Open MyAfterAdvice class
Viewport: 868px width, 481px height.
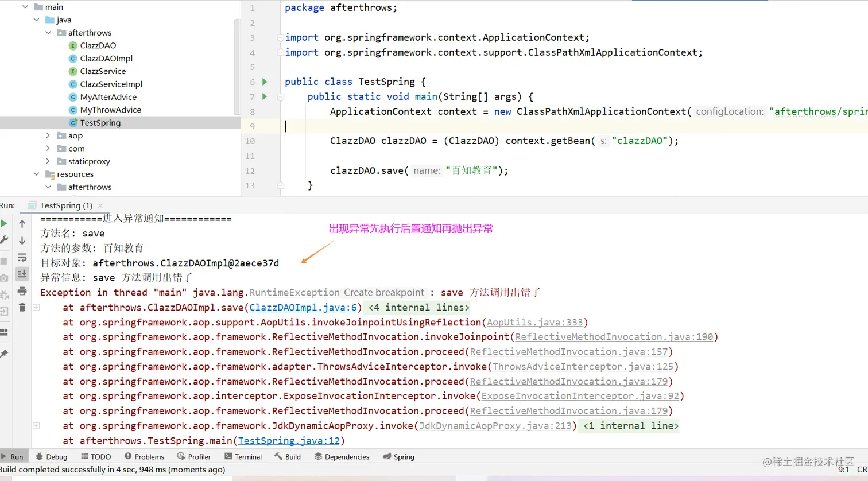pos(108,97)
